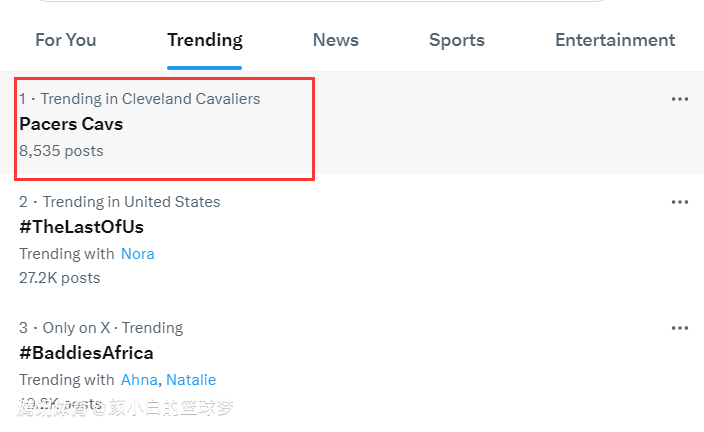The image size is (704, 432).
Task: Switch to the For You tab
Action: pyautogui.click(x=66, y=40)
